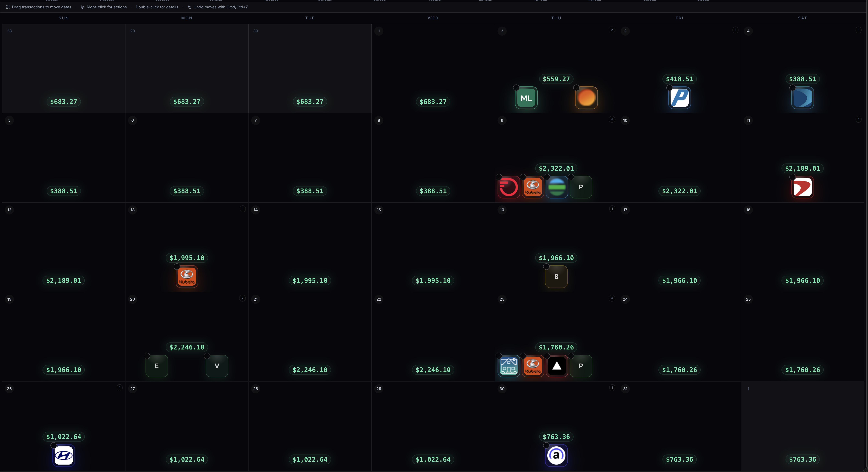The image size is (868, 472).
Task: Click the $2,189.01 balance on Saturday the 11th
Action: click(x=802, y=168)
